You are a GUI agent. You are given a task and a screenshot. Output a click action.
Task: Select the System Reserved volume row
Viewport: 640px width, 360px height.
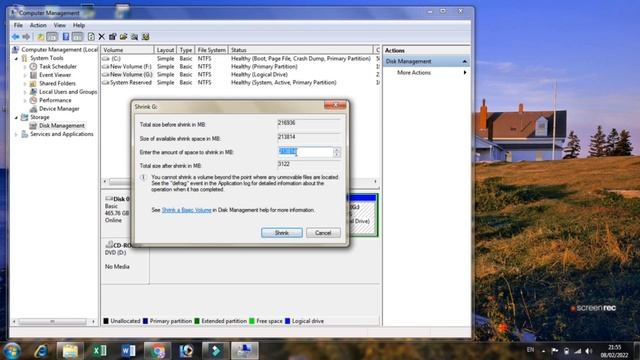(x=240, y=82)
